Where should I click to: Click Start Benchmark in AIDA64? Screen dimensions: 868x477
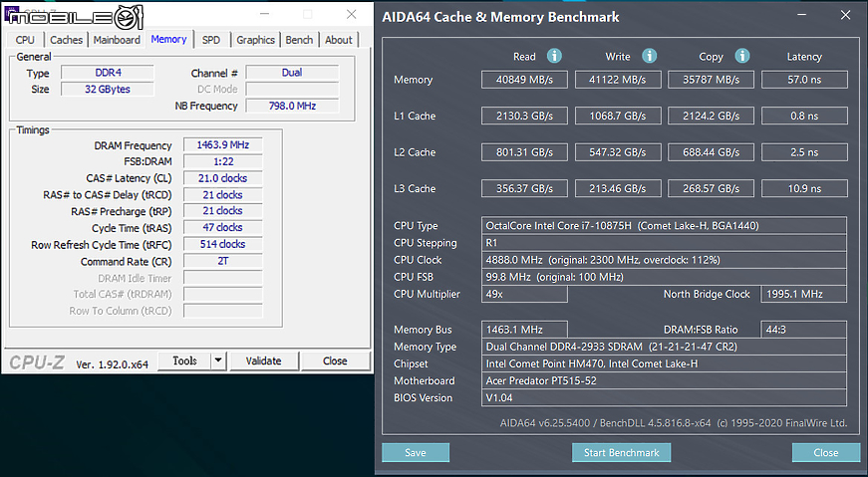point(621,453)
